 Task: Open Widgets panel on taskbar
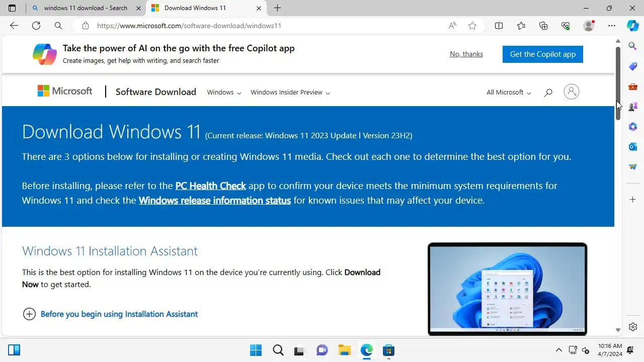point(14,350)
